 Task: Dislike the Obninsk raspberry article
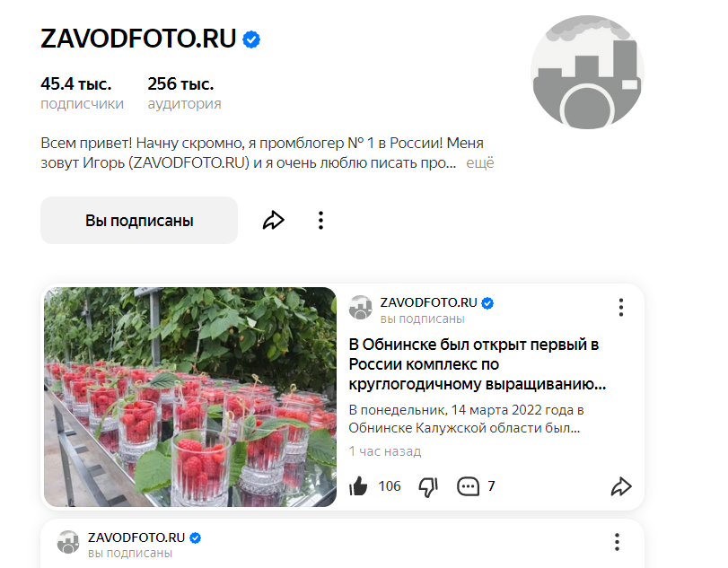tap(428, 486)
